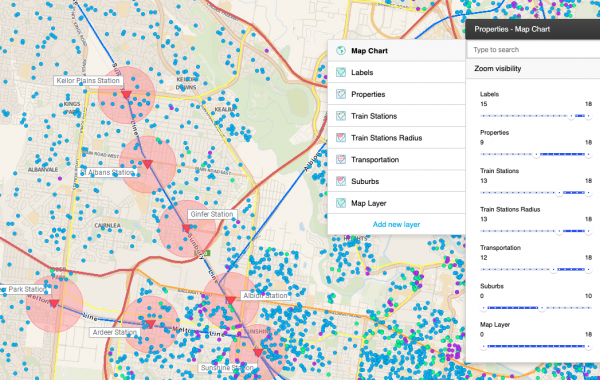Click the Suburbs layer icon

tap(341, 181)
